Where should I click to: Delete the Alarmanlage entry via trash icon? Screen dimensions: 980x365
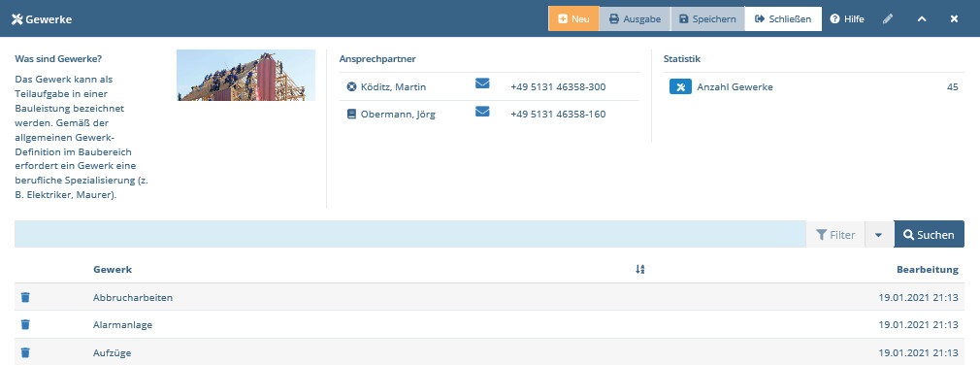(25, 324)
